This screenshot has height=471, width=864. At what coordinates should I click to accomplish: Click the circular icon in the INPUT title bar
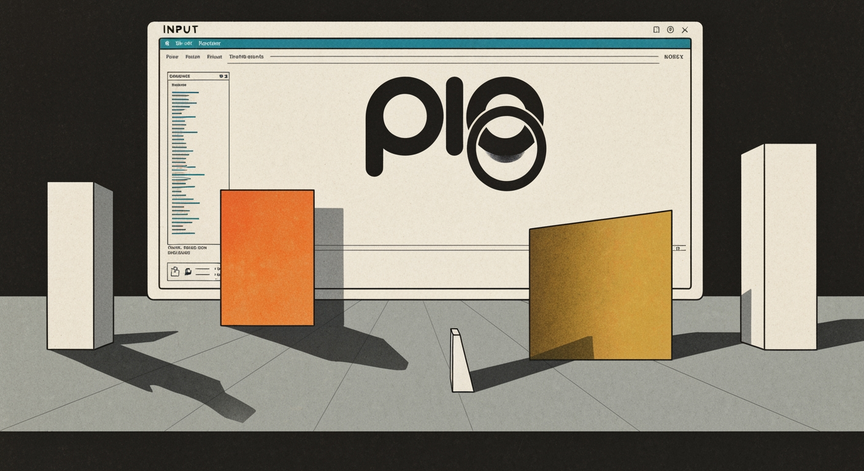pyautogui.click(x=671, y=30)
